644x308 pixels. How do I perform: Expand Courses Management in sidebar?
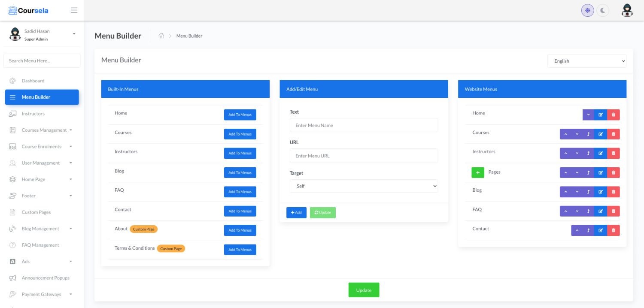44,130
